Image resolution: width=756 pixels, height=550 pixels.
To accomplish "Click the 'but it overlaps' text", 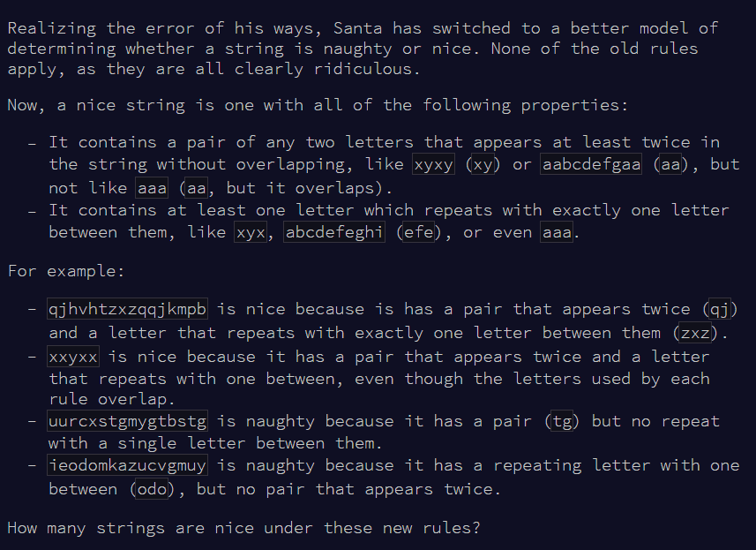I will (x=291, y=189).
